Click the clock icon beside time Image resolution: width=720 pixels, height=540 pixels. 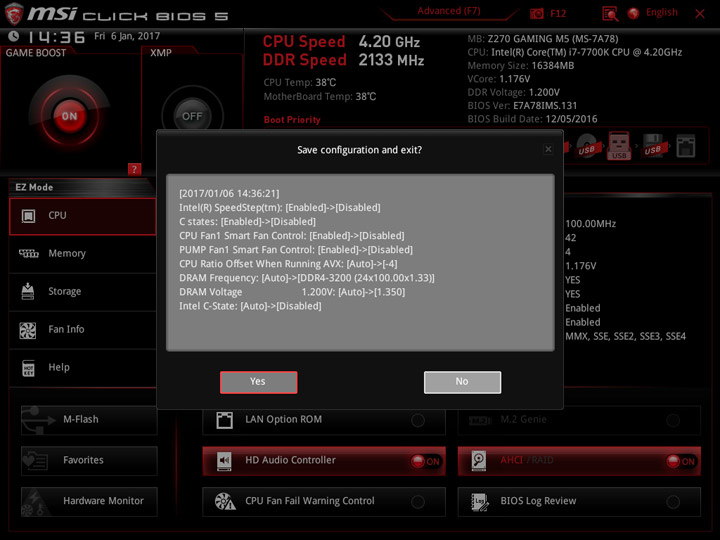[x=14, y=36]
